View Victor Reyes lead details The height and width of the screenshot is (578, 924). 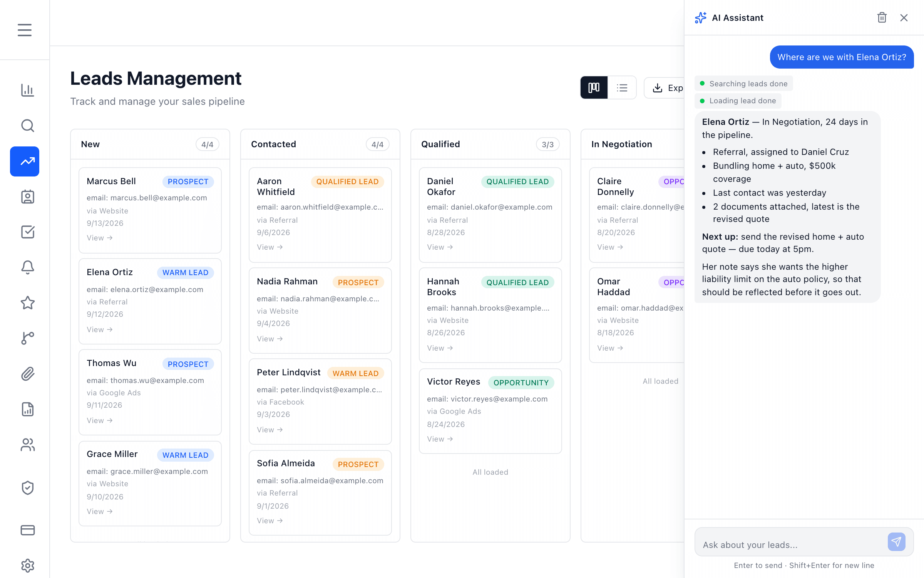coord(440,439)
